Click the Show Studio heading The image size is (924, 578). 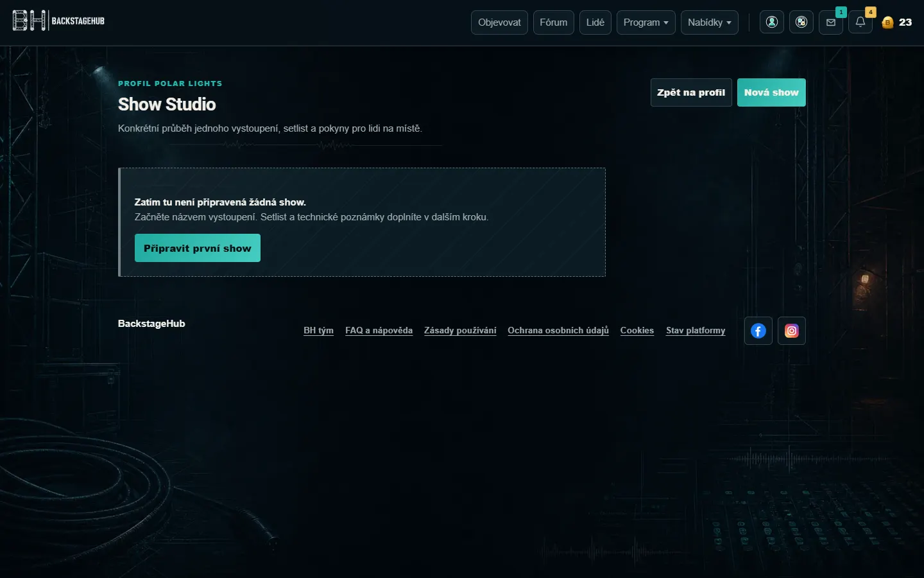click(x=167, y=104)
